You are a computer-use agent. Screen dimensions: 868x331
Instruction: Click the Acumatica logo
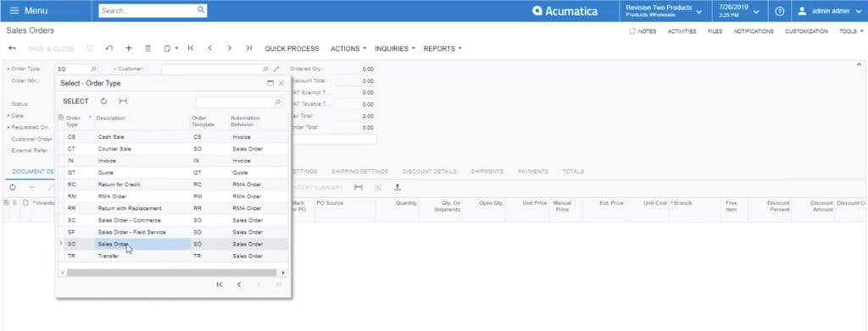(x=565, y=11)
